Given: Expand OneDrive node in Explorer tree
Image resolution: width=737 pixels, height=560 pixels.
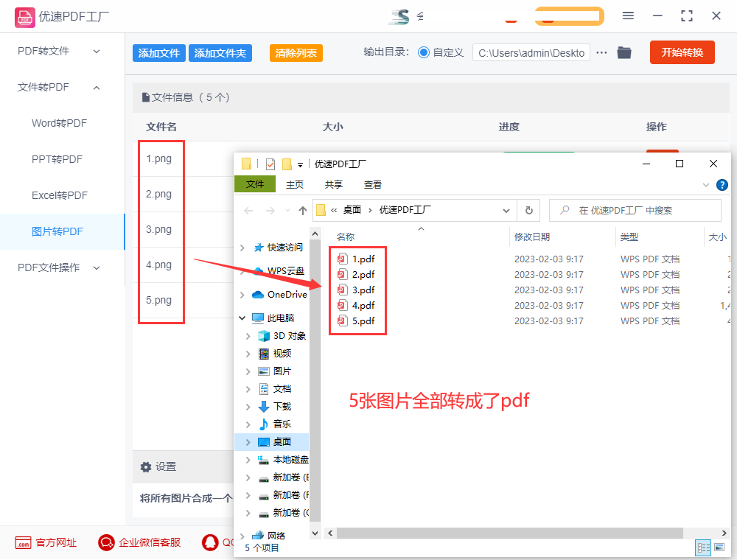Looking at the screenshot, I should (242, 295).
